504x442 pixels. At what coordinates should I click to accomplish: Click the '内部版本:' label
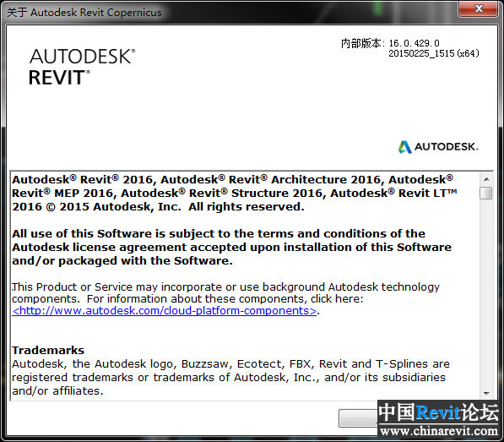363,43
